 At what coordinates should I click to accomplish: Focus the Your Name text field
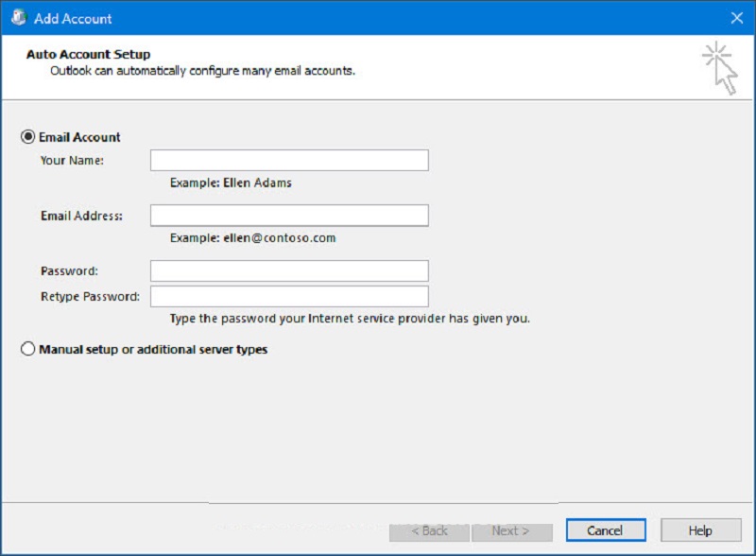pyautogui.click(x=289, y=160)
